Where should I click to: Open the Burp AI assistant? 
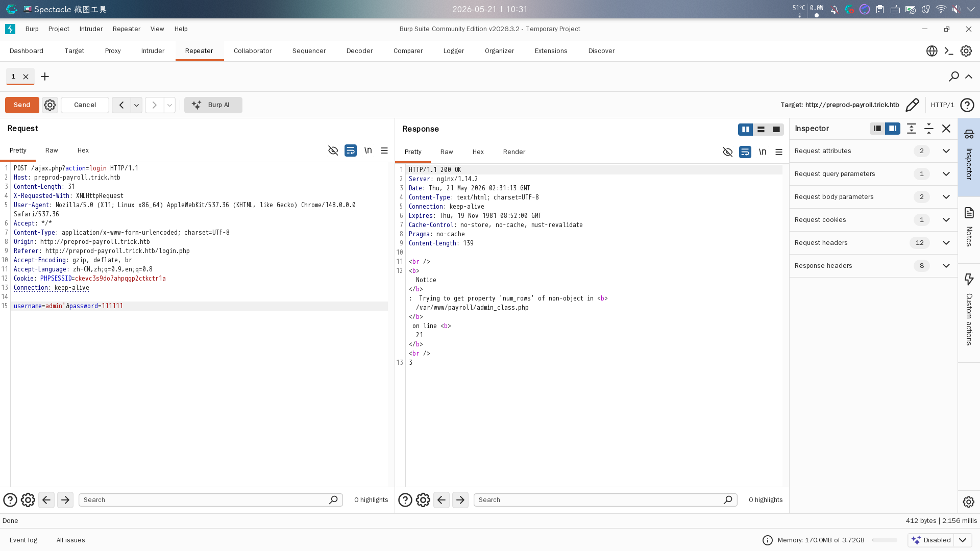click(x=213, y=105)
